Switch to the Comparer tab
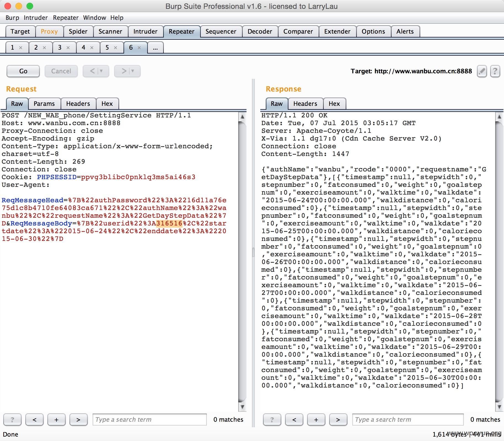 coord(298,31)
